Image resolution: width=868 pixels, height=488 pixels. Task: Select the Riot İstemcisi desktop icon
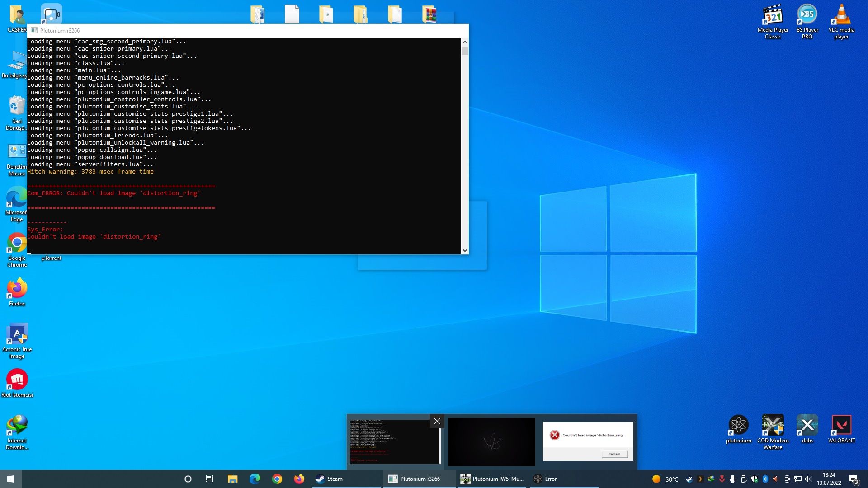point(17,383)
